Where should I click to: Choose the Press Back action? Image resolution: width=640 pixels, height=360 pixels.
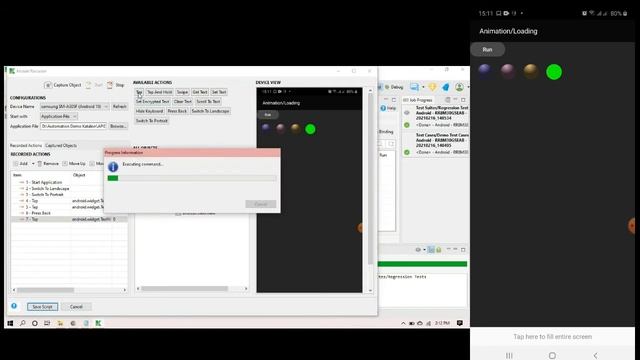[177, 111]
